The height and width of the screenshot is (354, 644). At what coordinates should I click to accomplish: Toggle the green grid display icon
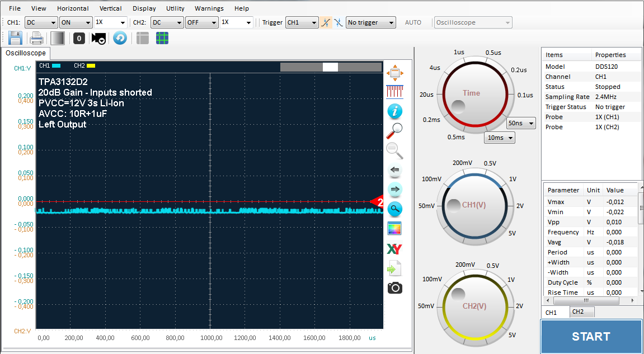[162, 38]
